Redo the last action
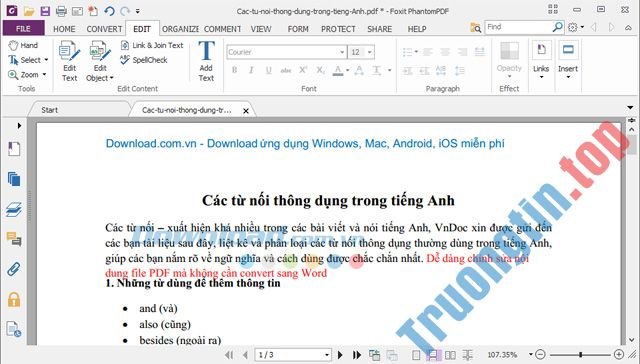Screen dimensions: 640x364 tap(125, 11)
